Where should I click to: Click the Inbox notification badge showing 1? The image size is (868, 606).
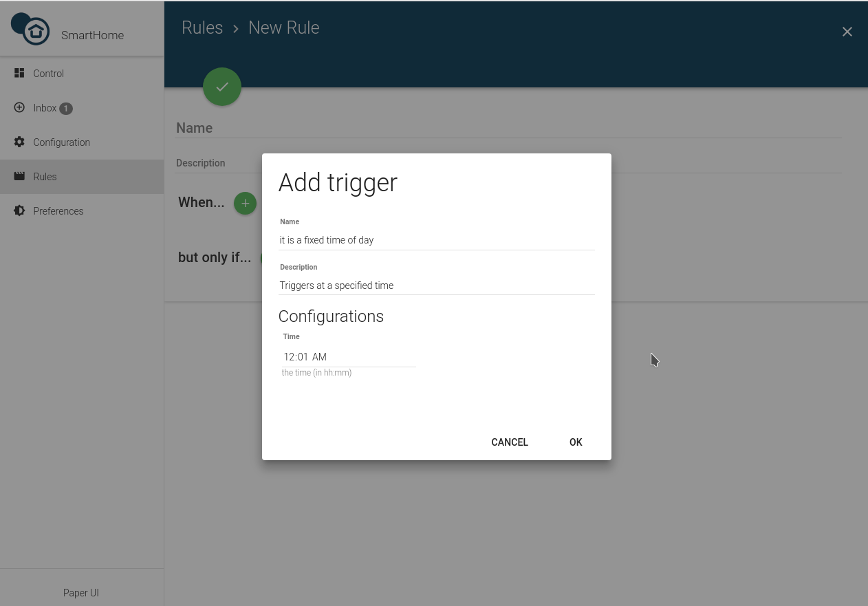point(65,108)
